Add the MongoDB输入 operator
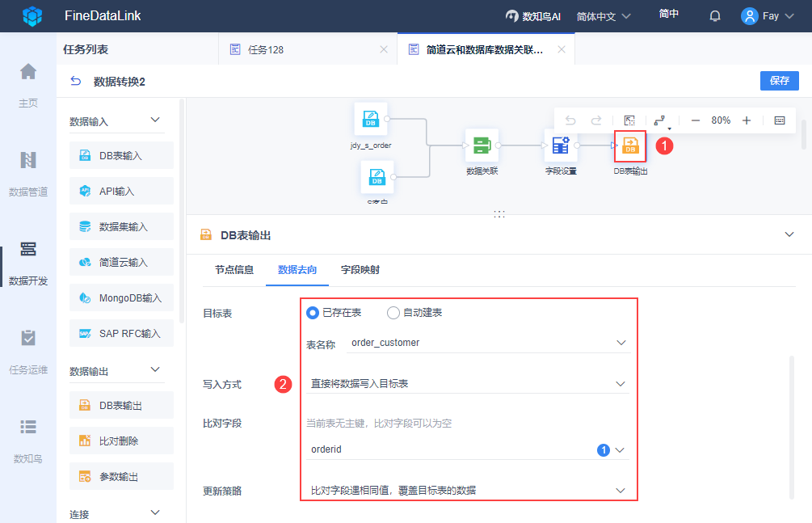812x523 pixels. [x=121, y=297]
